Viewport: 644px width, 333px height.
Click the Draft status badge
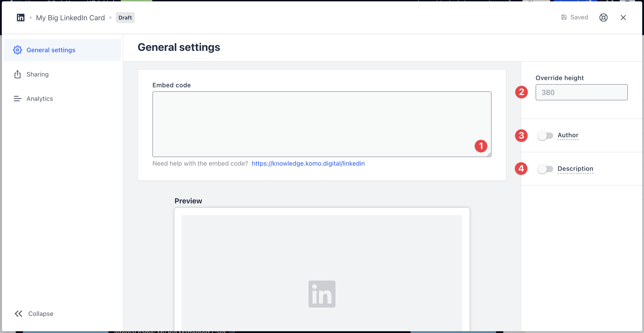click(x=125, y=18)
